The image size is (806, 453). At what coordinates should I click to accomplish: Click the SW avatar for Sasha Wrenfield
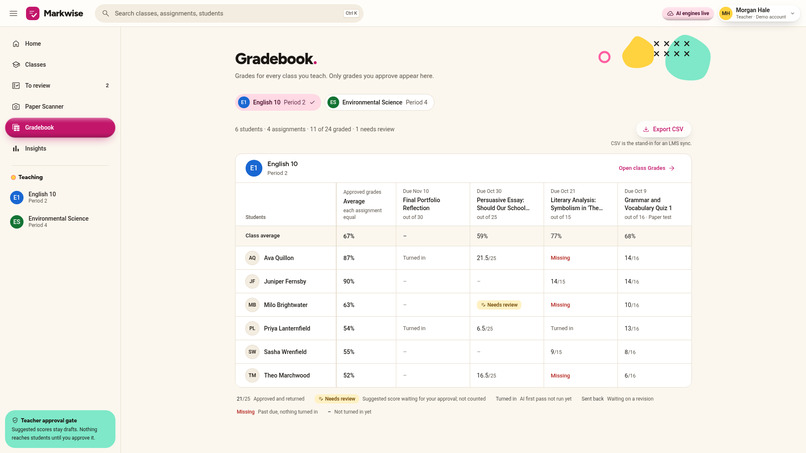click(252, 352)
